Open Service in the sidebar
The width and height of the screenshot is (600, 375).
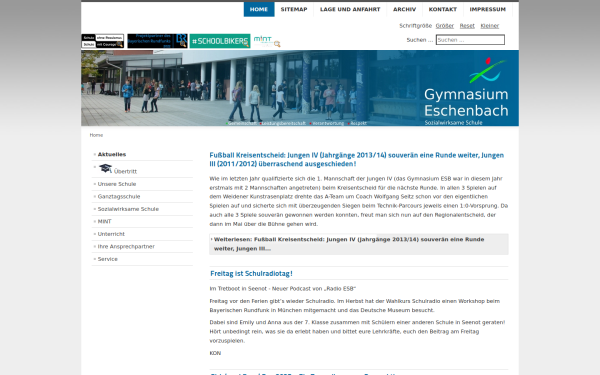(x=108, y=259)
